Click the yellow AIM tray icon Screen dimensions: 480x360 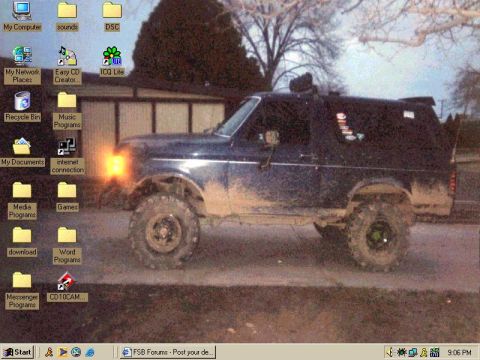(424, 352)
